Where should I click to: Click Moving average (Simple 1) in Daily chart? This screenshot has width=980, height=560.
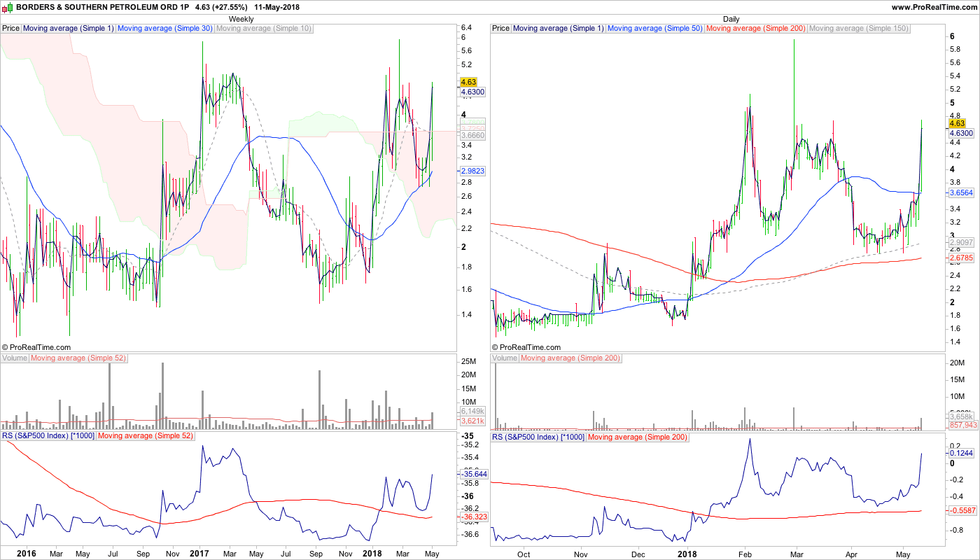558,29
